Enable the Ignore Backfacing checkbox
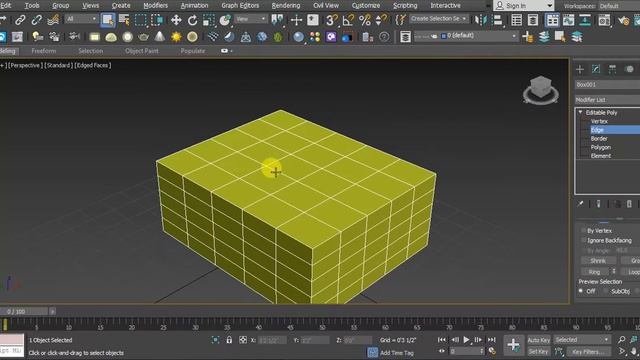This screenshot has width=640, height=360. pos(584,240)
